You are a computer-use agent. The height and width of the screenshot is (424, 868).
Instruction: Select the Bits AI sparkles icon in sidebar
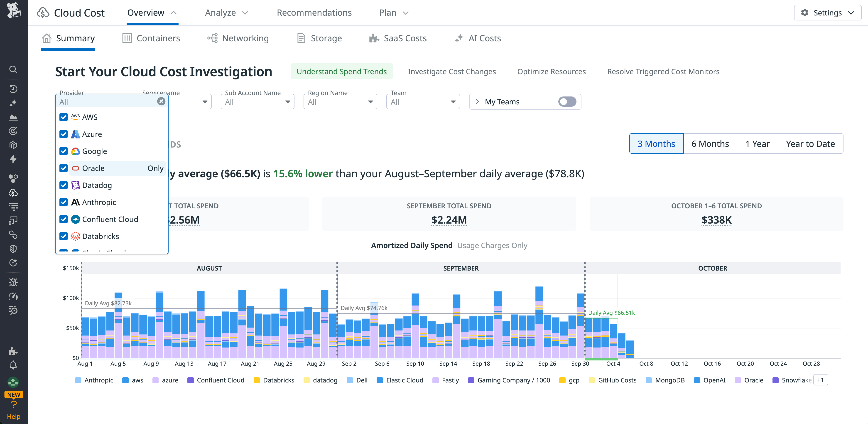coord(13,103)
